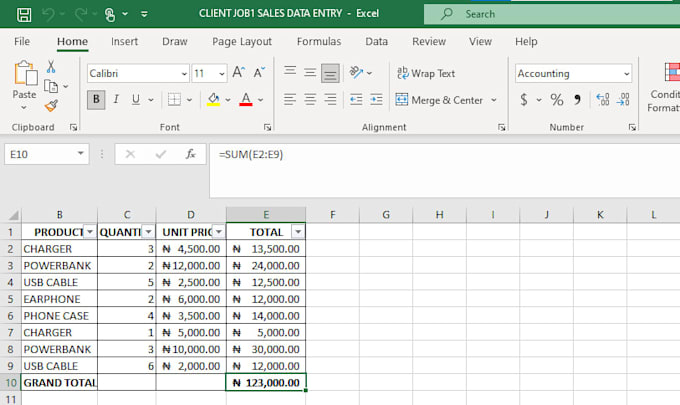Save the workbook with the floppy icon

(x=24, y=14)
